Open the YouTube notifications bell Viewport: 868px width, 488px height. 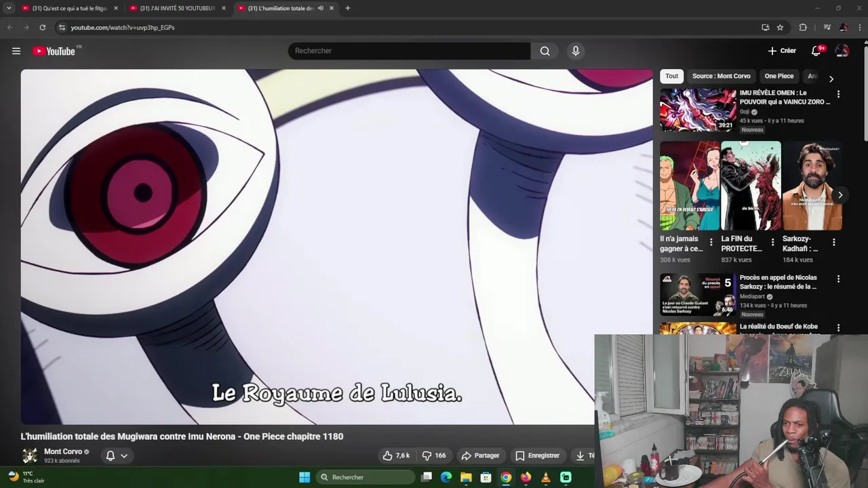[816, 51]
